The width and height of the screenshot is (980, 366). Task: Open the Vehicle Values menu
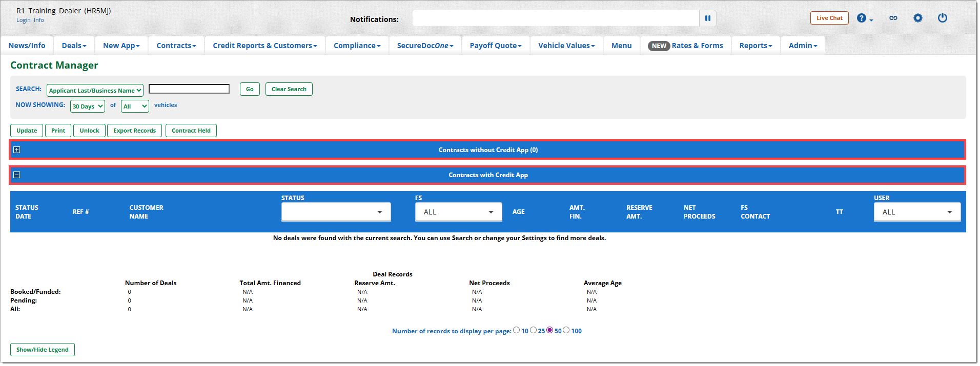point(566,46)
